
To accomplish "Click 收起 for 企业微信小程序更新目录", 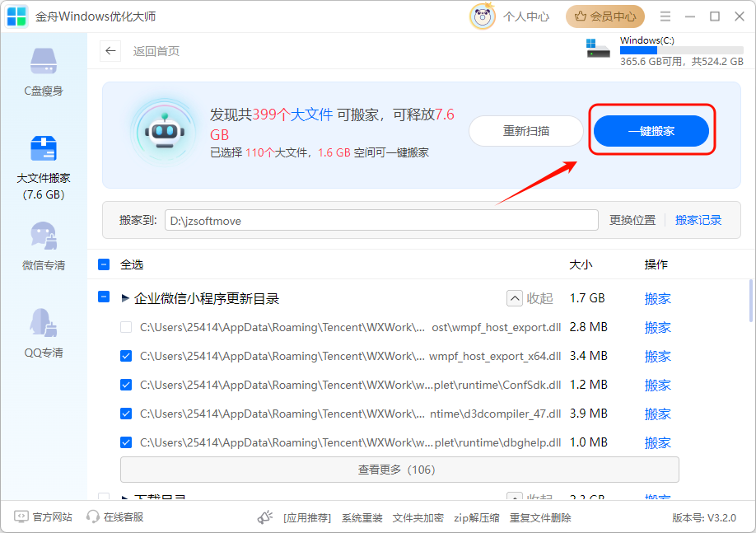I will point(530,298).
